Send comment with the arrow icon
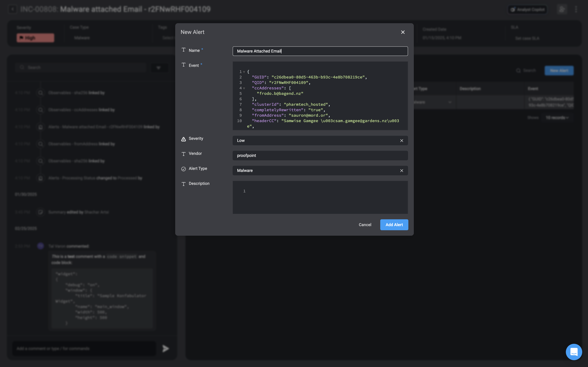The image size is (588, 367). tap(166, 349)
